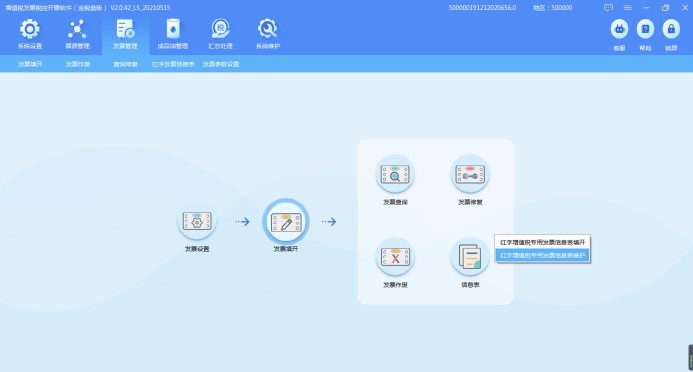This screenshot has height=372, width=693.
Task: Open the 红字发票信息表 submenu tab
Action: point(173,64)
